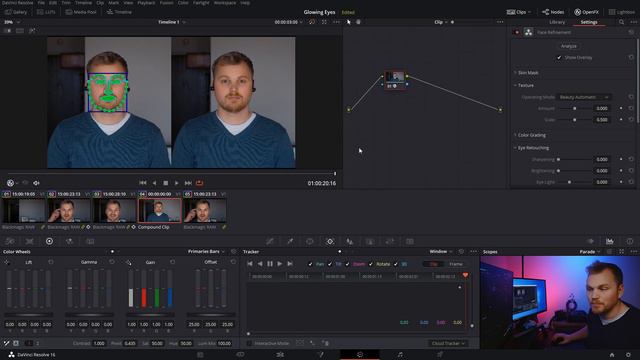Open the Workspace menu

225,2
